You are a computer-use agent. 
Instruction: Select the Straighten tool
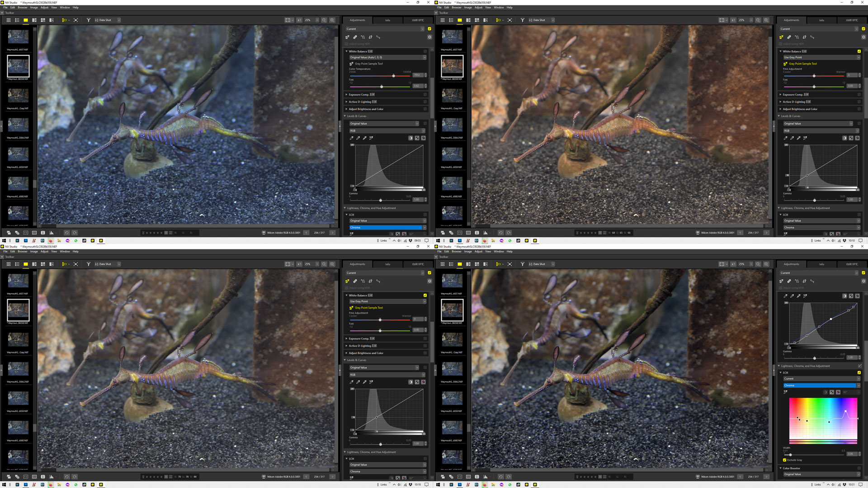tap(379, 37)
